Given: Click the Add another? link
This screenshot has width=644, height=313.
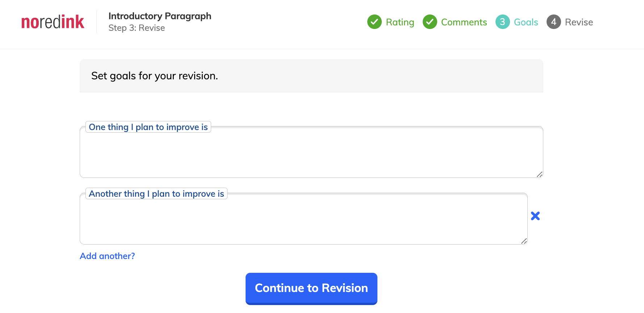Looking at the screenshot, I should pyautogui.click(x=107, y=256).
